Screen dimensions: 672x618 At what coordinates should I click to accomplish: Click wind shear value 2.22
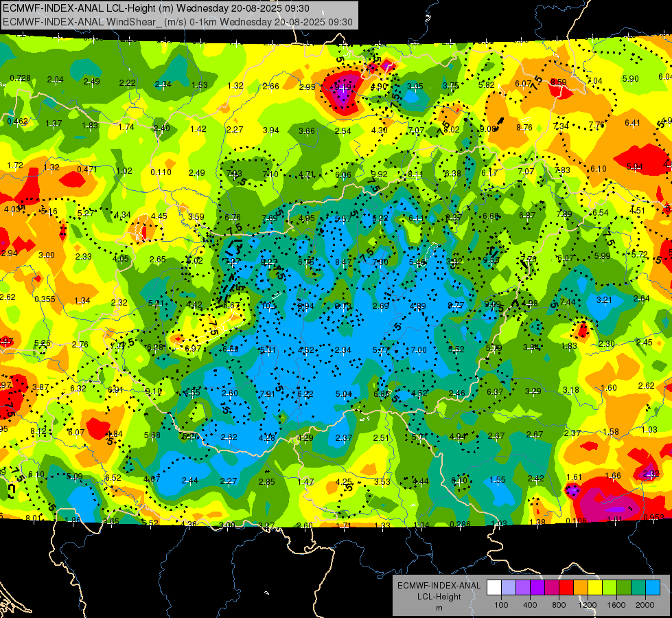[127, 83]
